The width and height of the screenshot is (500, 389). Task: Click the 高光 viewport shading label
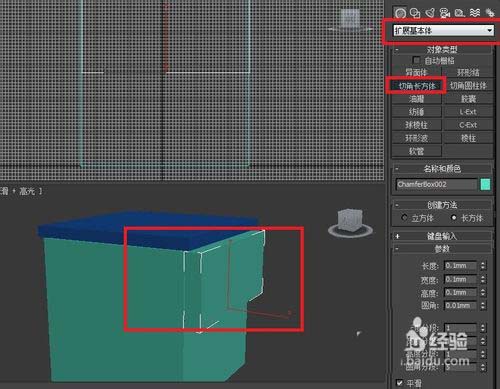27,191
